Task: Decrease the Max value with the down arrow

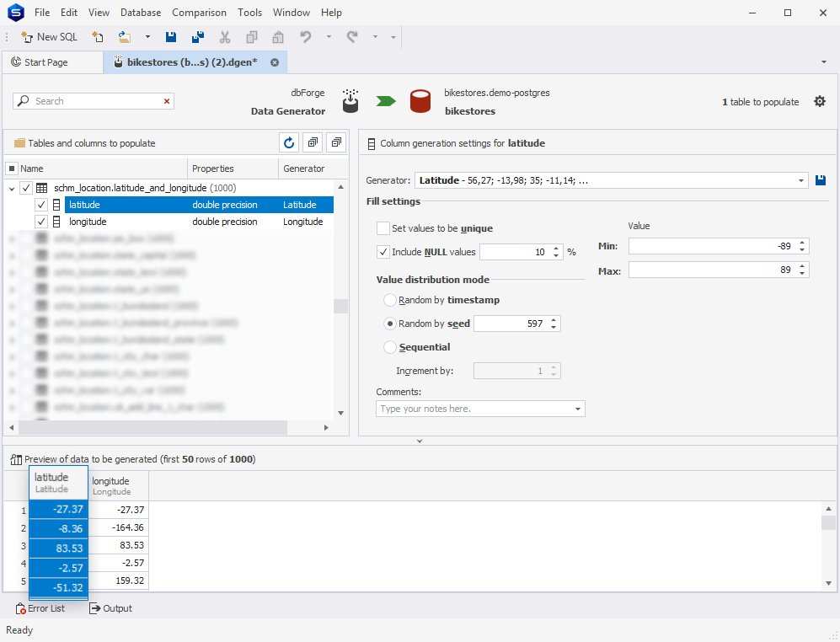Action: [802, 273]
